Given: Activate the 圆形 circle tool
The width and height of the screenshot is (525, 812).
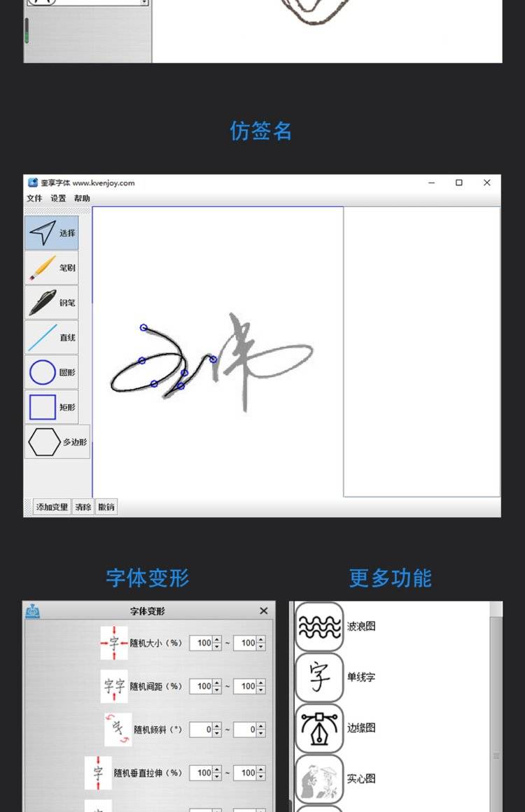Looking at the screenshot, I should (x=52, y=373).
